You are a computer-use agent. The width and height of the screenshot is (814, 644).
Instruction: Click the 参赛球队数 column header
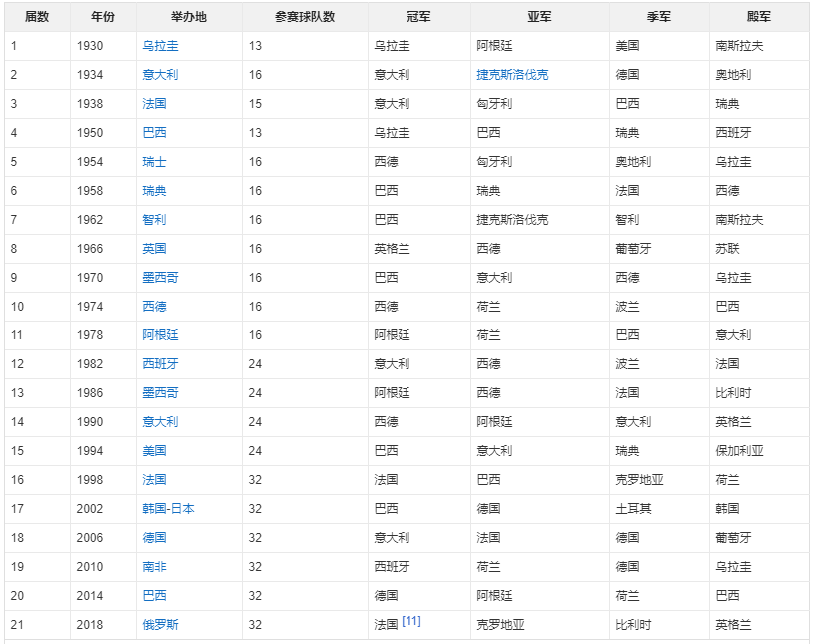(x=305, y=17)
